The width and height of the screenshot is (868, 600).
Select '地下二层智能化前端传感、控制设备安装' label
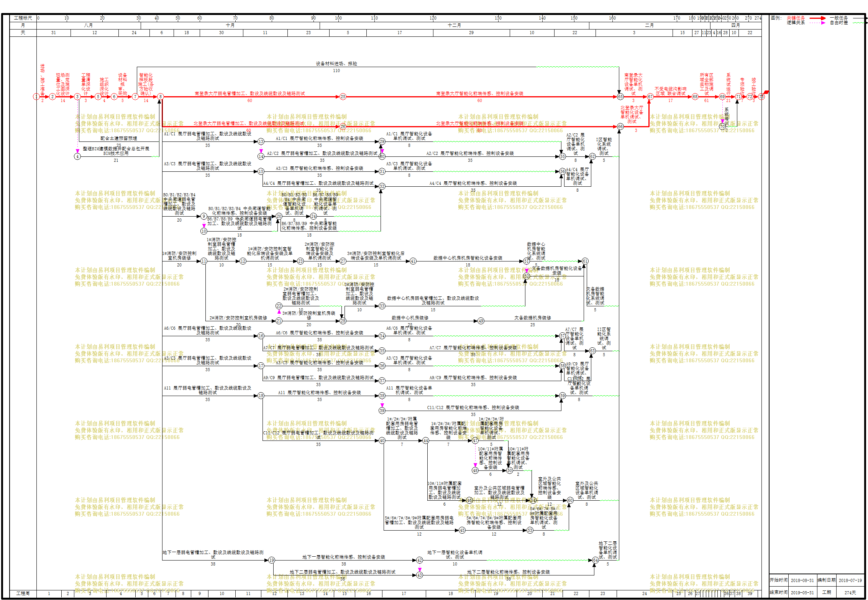coord(509,572)
